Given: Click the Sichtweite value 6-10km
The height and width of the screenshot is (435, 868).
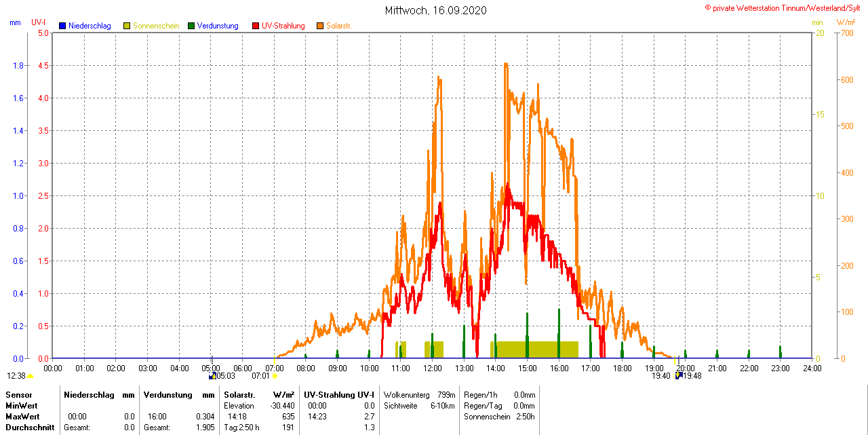Looking at the screenshot, I should tap(443, 405).
